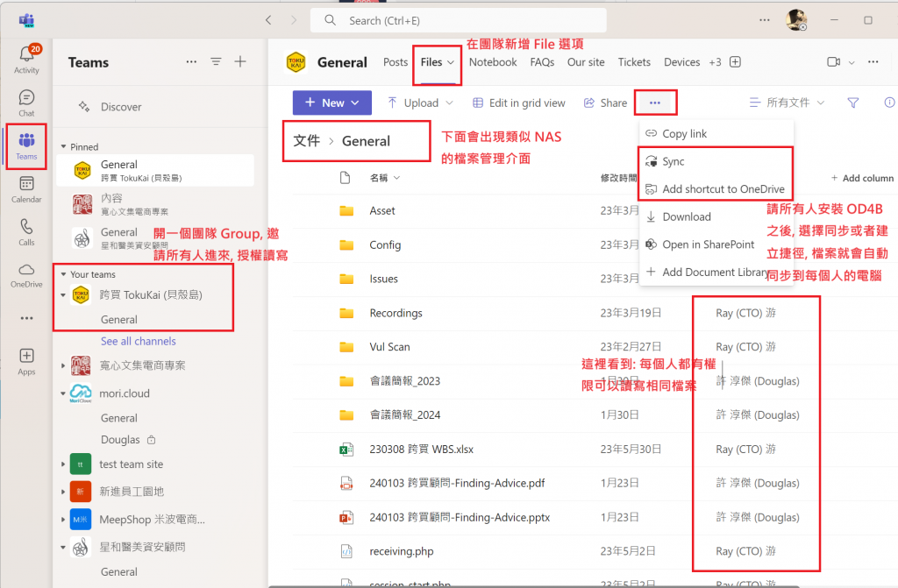Viewport: 898px width, 588px height.
Task: Switch to the Posts tab
Action: click(396, 62)
